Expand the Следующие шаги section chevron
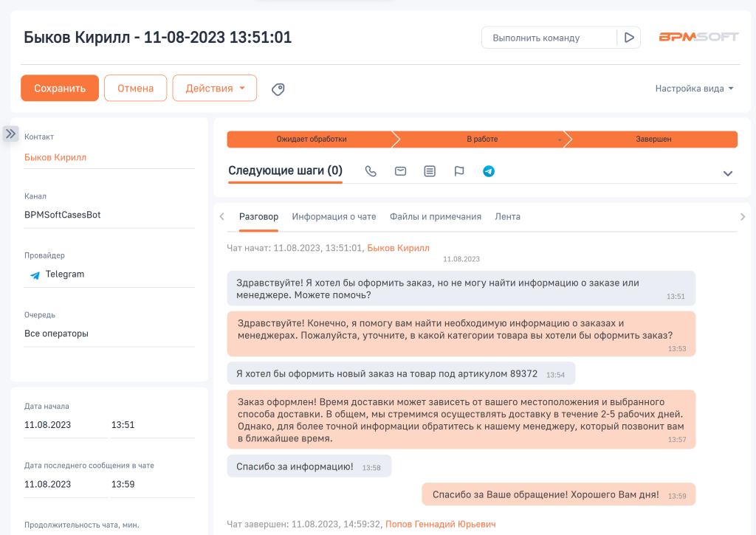Image resolution: width=756 pixels, height=535 pixels. [727, 173]
